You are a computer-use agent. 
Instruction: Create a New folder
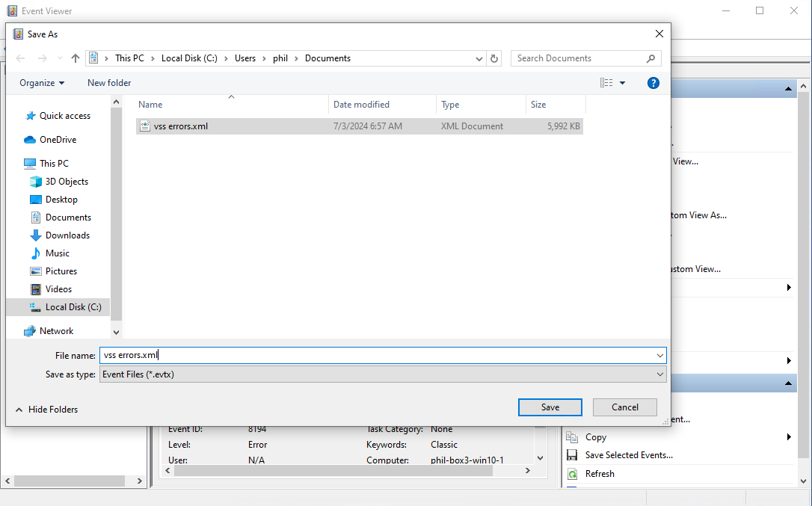(x=109, y=83)
